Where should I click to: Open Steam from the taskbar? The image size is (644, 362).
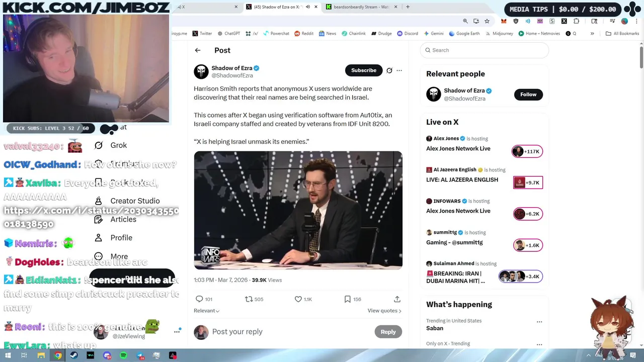[74, 355]
